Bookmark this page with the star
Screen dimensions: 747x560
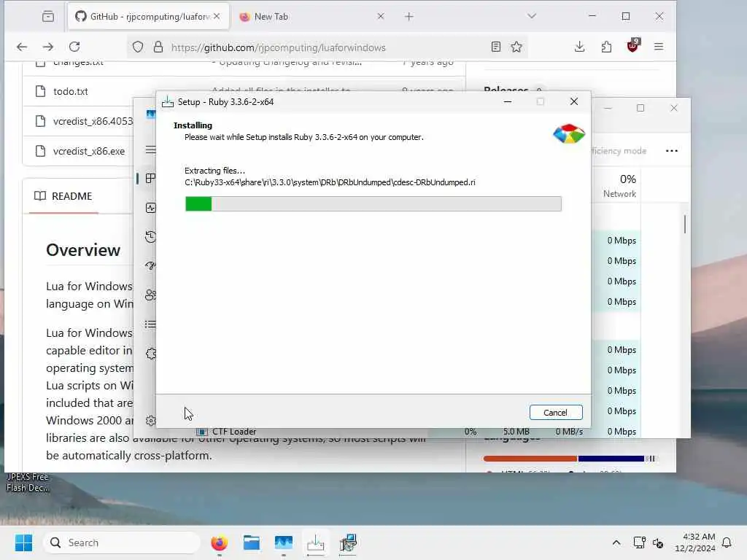[516, 47]
